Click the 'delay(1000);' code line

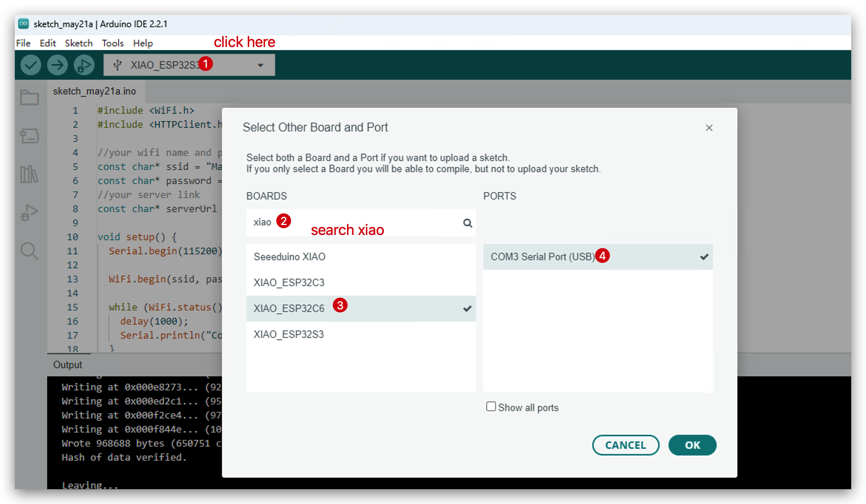click(x=154, y=322)
